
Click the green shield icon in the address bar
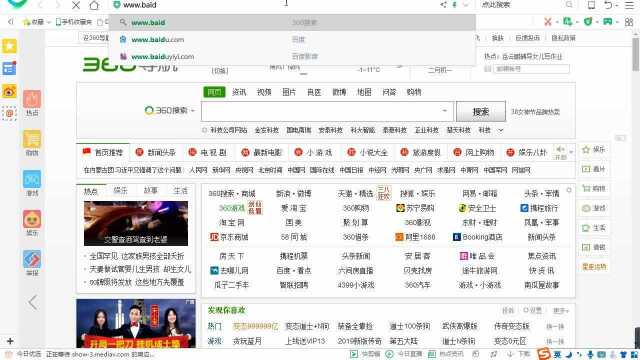[x=117, y=5]
